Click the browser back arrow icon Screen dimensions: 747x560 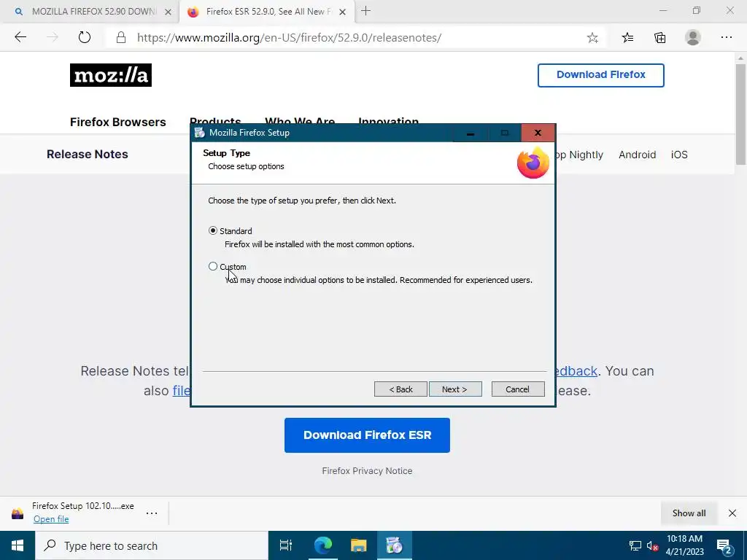click(20, 37)
